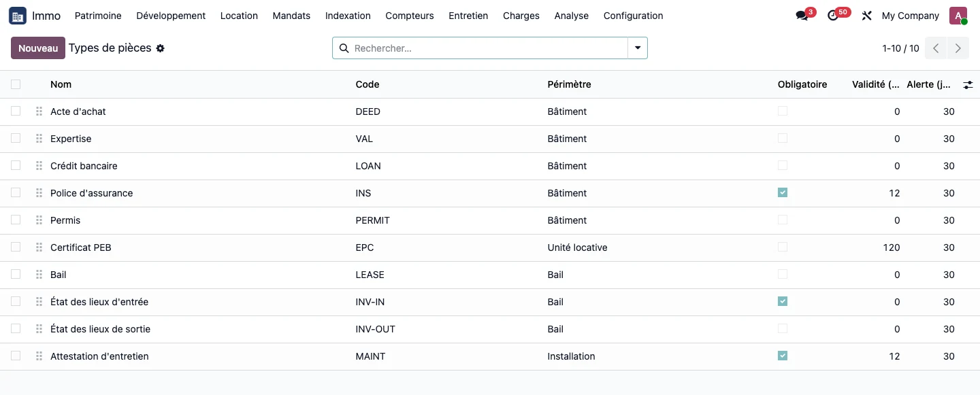980x395 pixels.
Task: Focus the Rechercher search field
Action: 489,48
